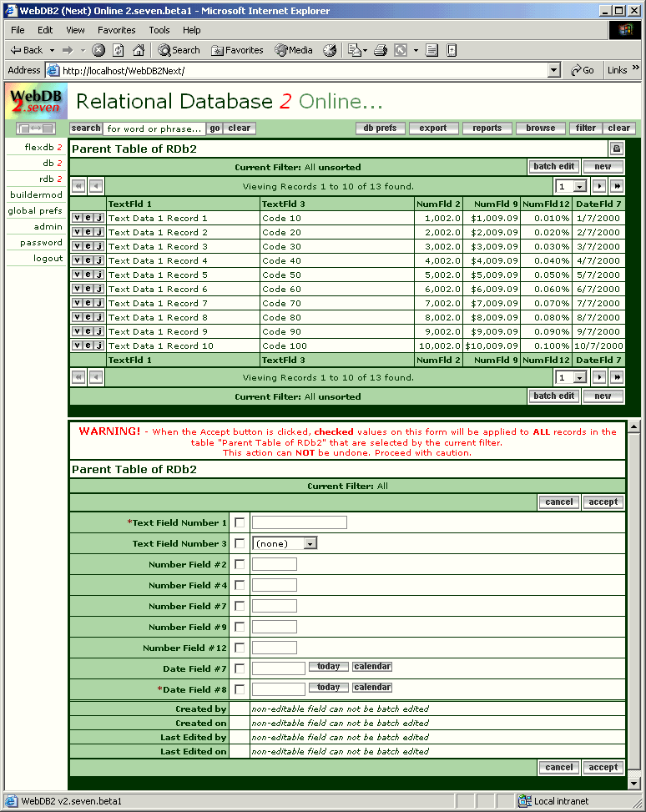Click the Text Field Number 1 input box

(300, 522)
